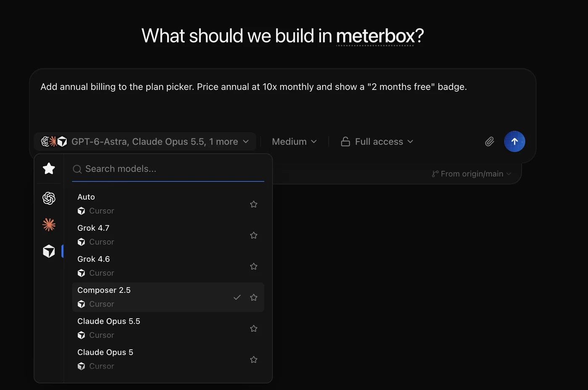The image size is (588, 390).
Task: Open the Medium effort dropdown
Action: point(294,142)
